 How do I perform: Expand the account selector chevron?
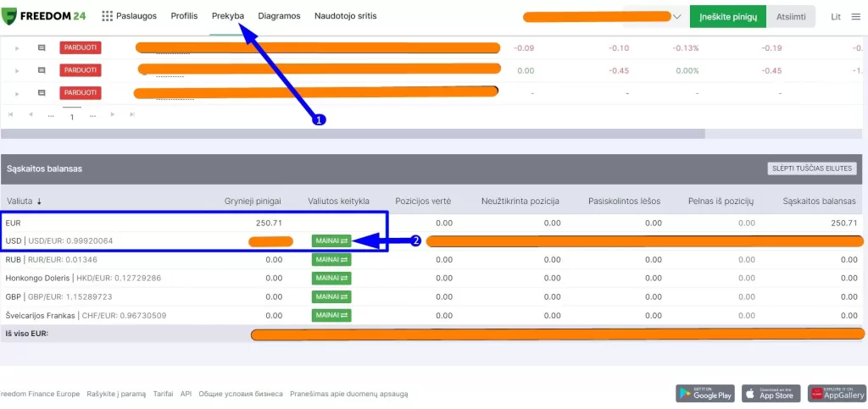pyautogui.click(x=676, y=17)
